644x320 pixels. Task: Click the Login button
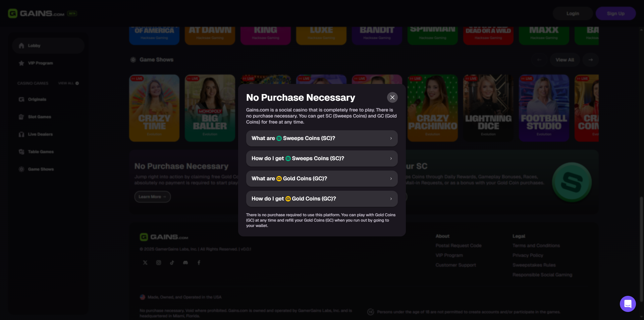click(573, 13)
